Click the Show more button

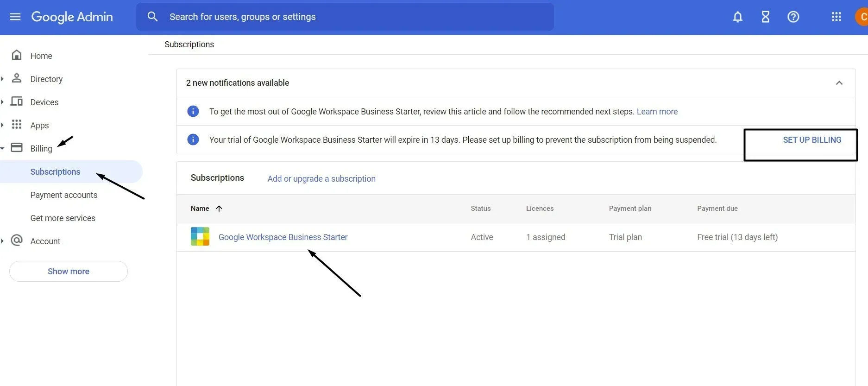pos(69,272)
